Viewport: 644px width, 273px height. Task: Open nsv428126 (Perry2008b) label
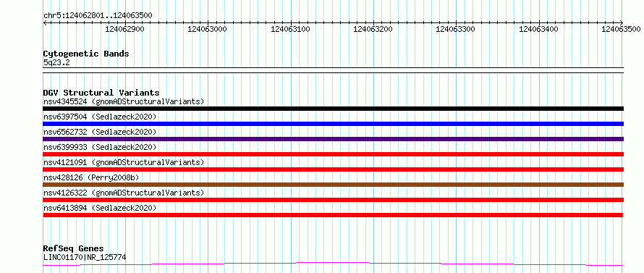pyautogui.click(x=91, y=177)
